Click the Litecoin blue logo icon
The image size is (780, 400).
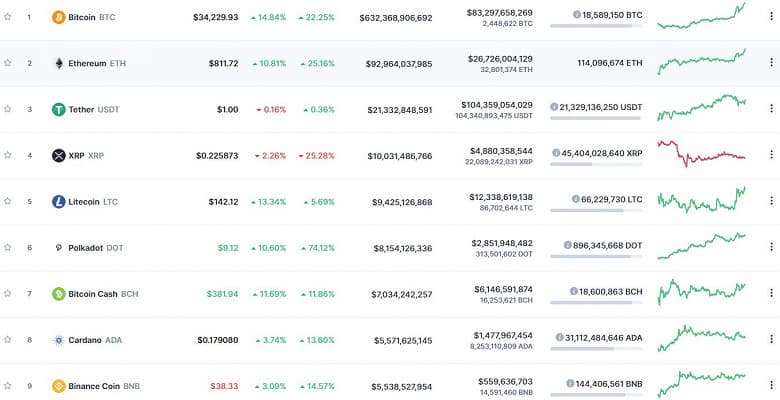[x=58, y=201]
